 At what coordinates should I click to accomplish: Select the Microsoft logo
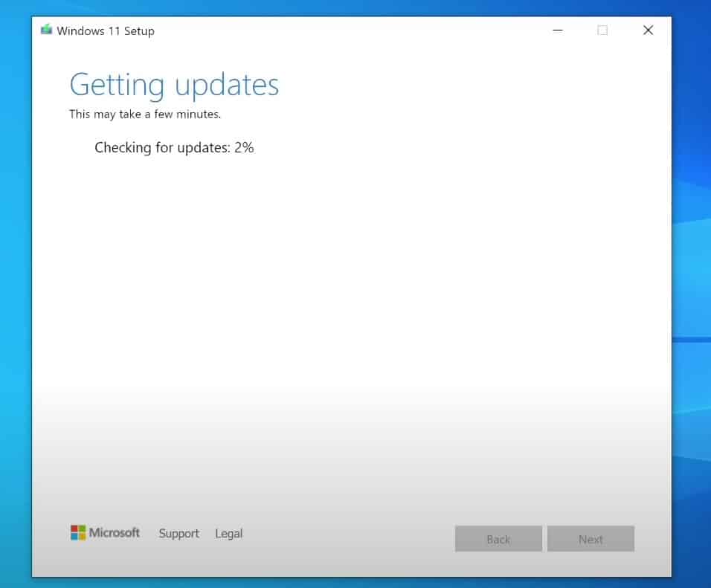(x=105, y=532)
